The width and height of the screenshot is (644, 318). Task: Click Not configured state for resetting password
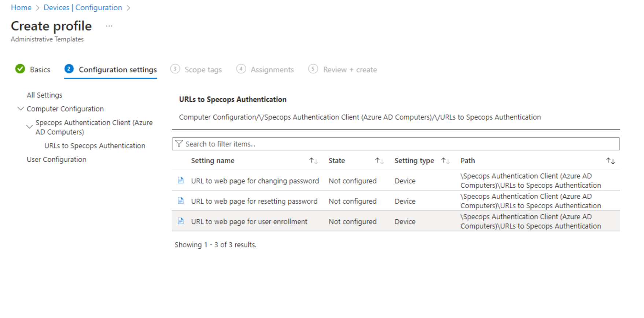(x=353, y=201)
